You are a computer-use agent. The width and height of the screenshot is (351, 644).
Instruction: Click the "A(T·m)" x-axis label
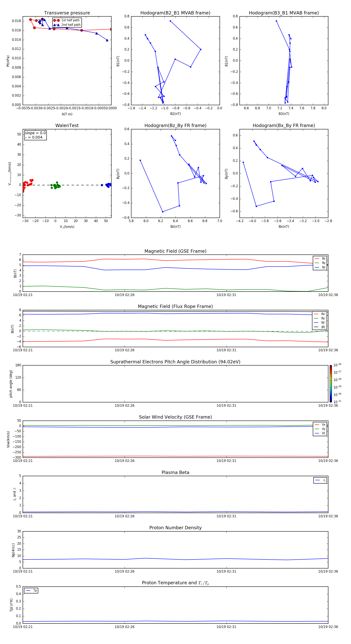[67, 114]
